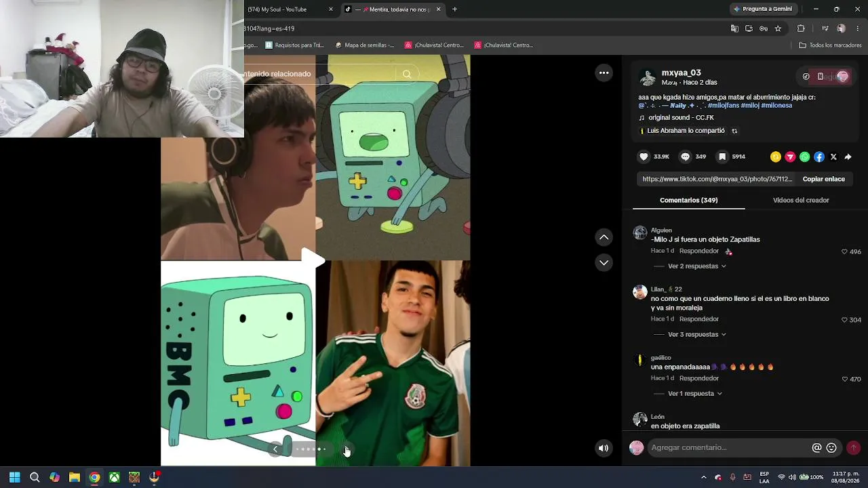Open 'Todos los marcadores' folder
The width and height of the screenshot is (868, 488).
[830, 45]
